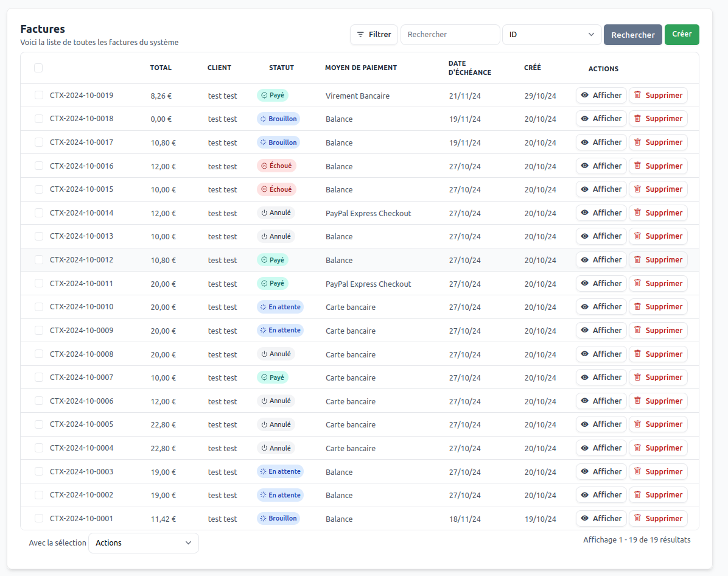Click the trash icon for invoice CTX-2024-10-0015
The width and height of the screenshot is (728, 576).
638,189
